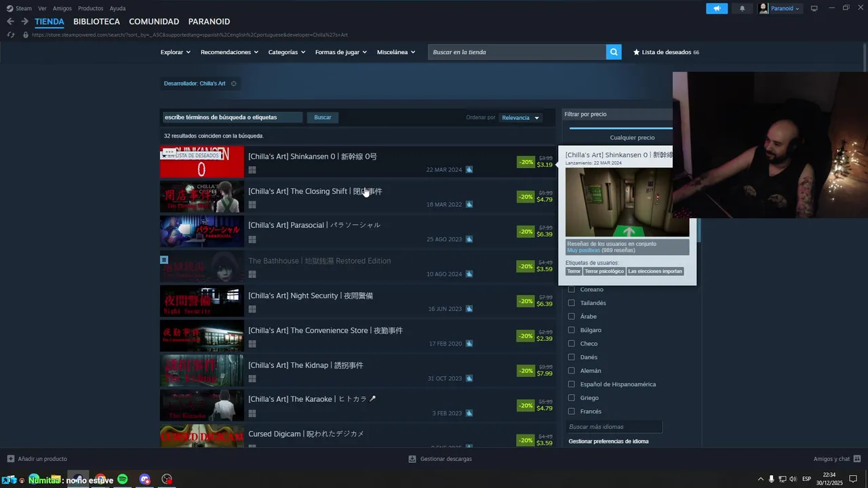
Task: Open the Ayuda menu
Action: [x=117, y=8]
